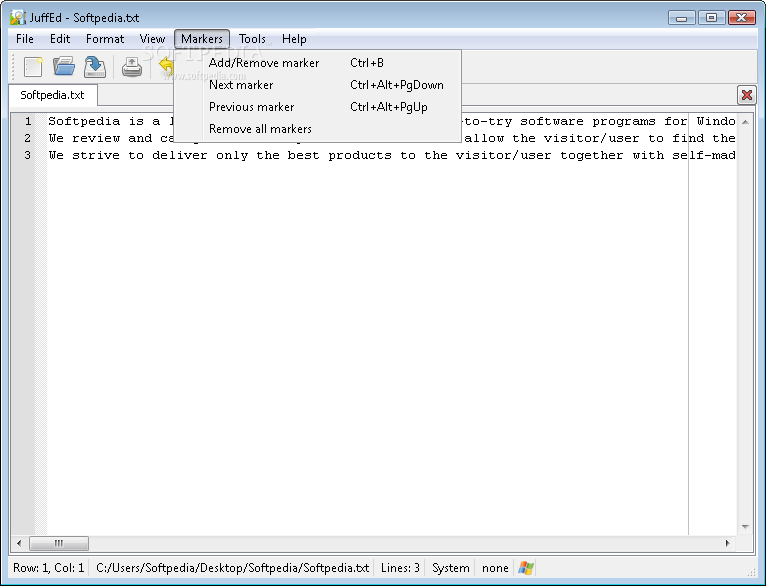Minimize the JuffEd window
The image size is (766, 586).
681,18
